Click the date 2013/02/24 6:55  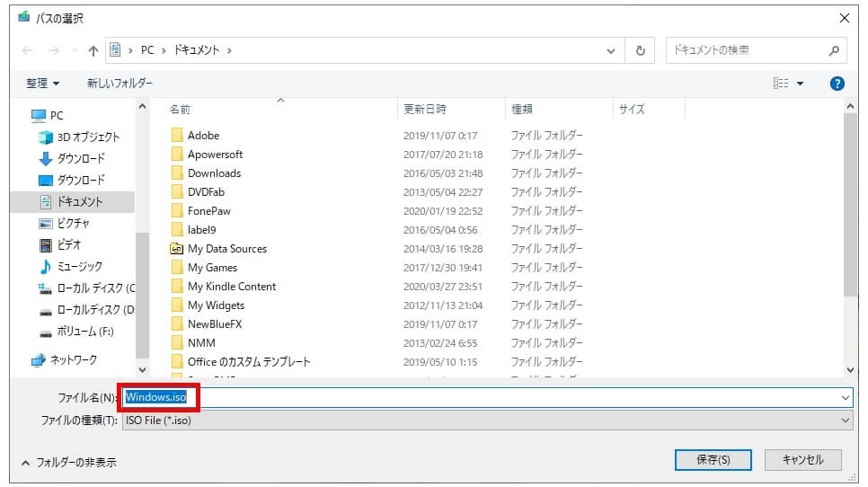[x=440, y=343]
